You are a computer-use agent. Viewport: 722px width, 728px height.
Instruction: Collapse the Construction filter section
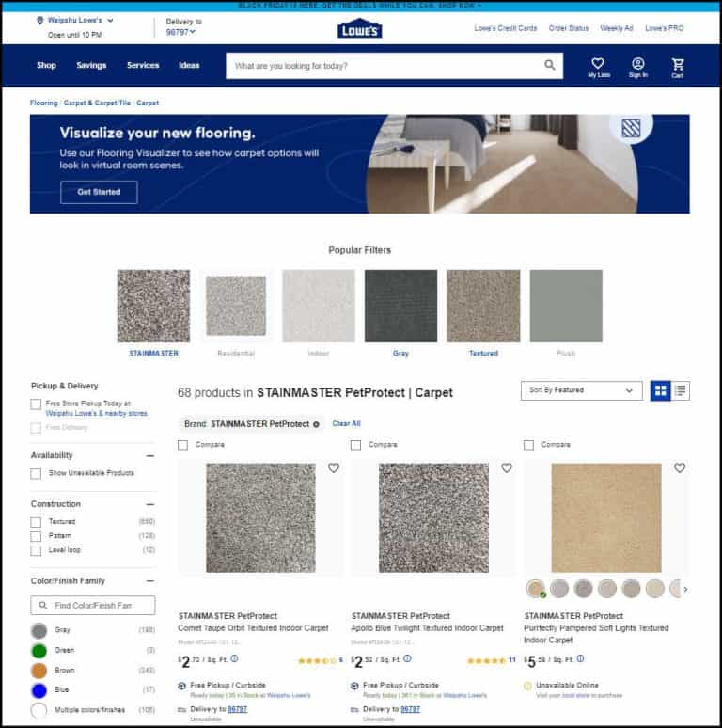tap(149, 504)
